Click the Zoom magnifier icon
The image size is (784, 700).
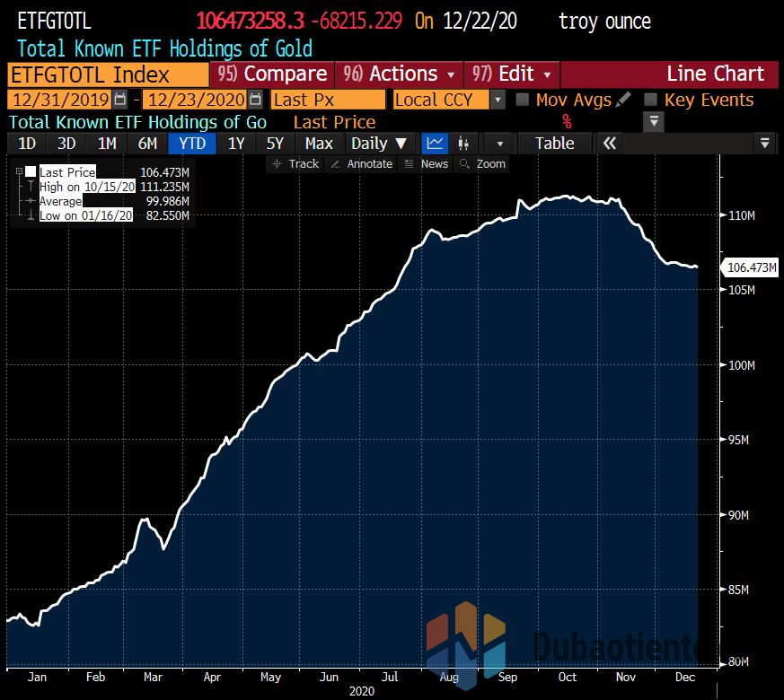click(464, 164)
